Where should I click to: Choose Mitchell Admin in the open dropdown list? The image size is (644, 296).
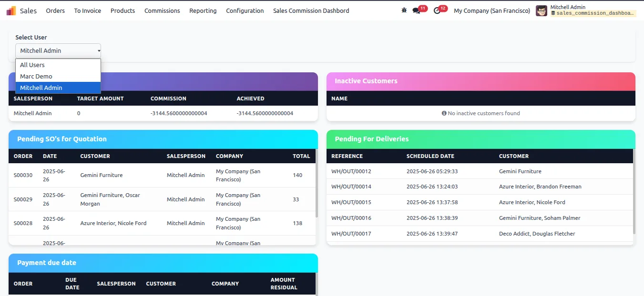(x=58, y=88)
